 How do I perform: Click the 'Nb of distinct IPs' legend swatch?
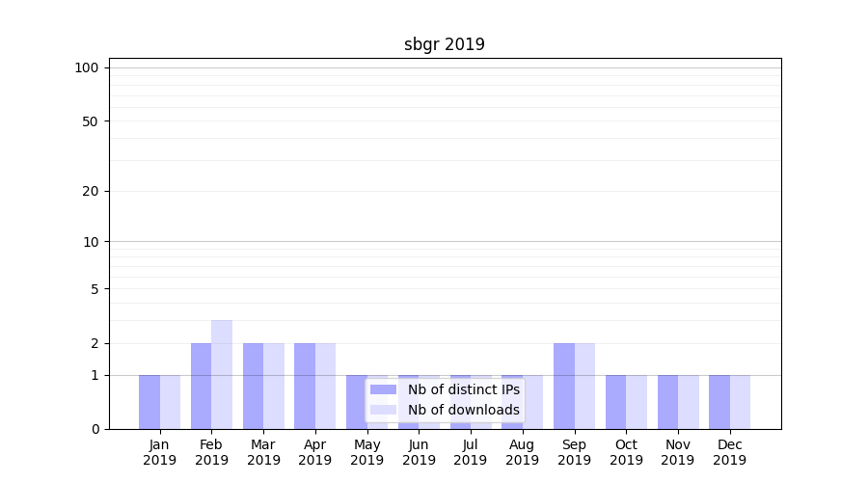(383, 389)
